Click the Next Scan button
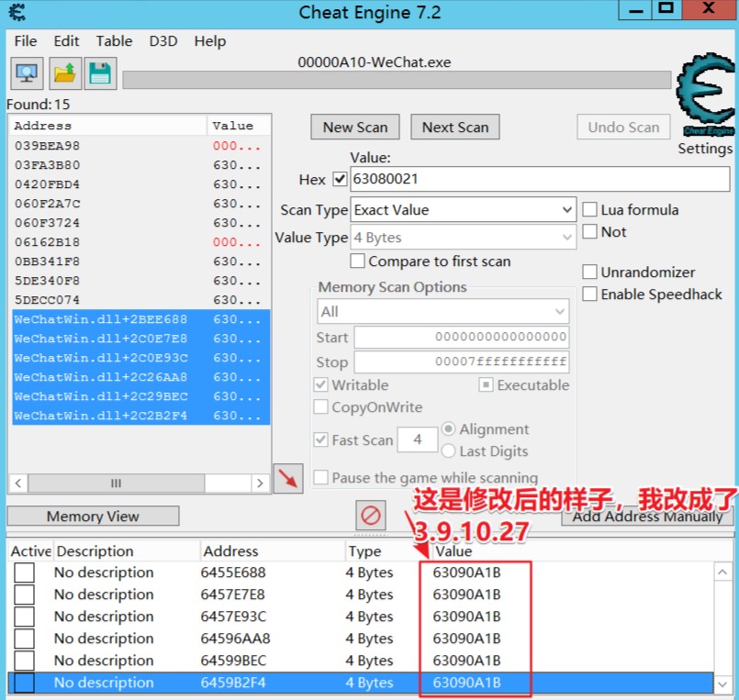 454,128
